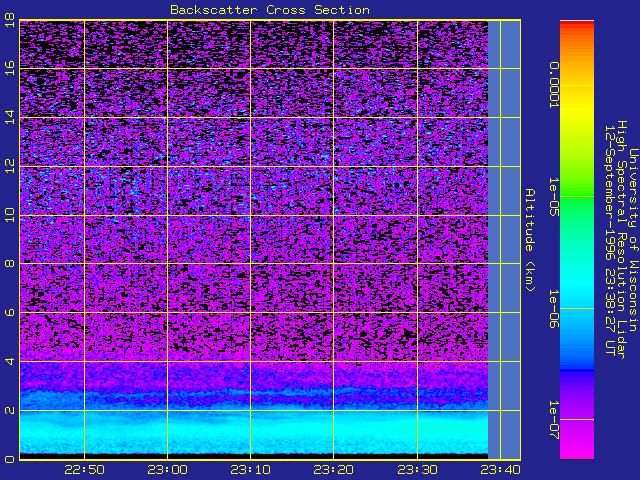Image resolution: width=640 pixels, height=480 pixels.
Task: Click the grey no-data strip beside 23:40
Action: point(504,240)
